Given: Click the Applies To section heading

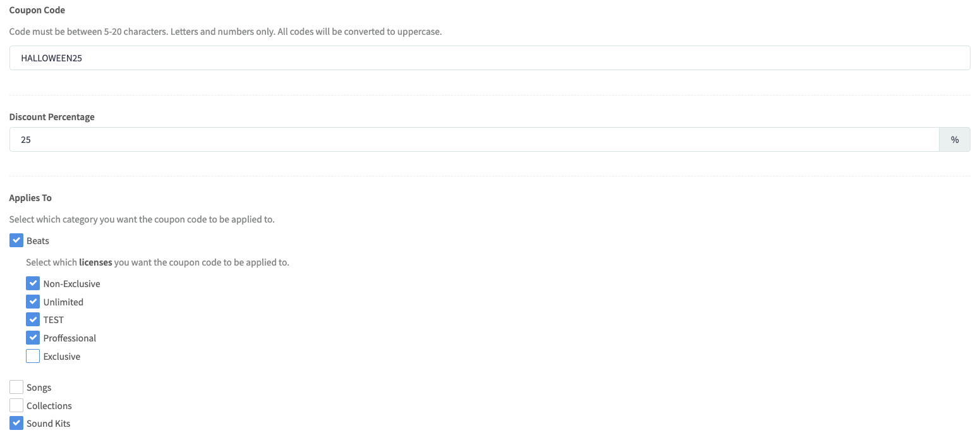Looking at the screenshot, I should (30, 198).
